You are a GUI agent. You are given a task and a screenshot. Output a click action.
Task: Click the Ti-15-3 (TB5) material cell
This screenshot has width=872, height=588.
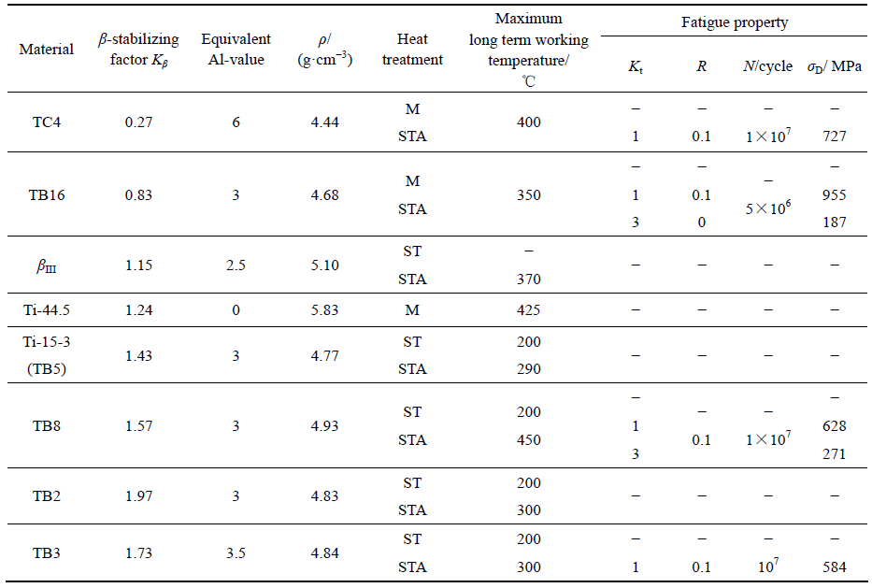[x=47, y=354]
